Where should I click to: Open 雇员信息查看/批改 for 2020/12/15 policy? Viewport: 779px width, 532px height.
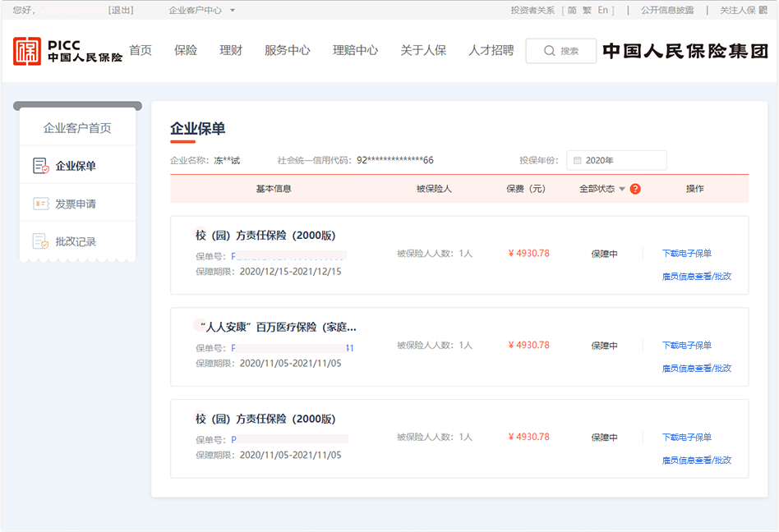pos(697,277)
